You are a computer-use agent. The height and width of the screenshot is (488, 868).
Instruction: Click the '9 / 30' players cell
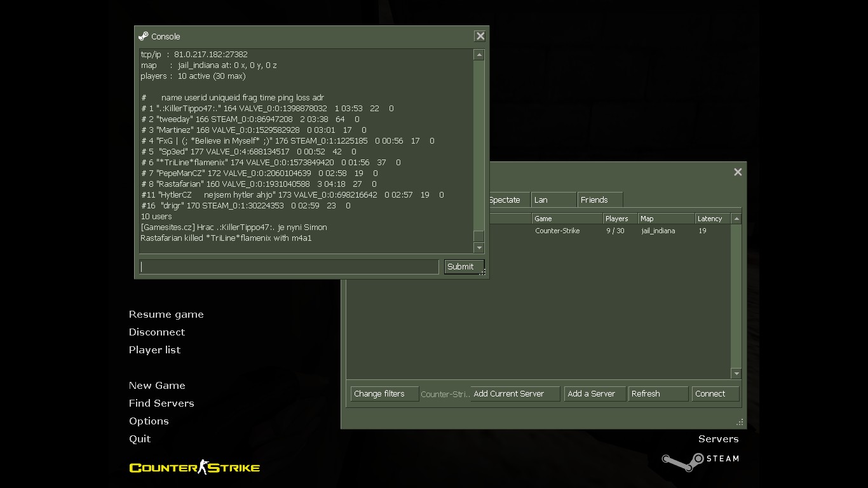click(615, 231)
